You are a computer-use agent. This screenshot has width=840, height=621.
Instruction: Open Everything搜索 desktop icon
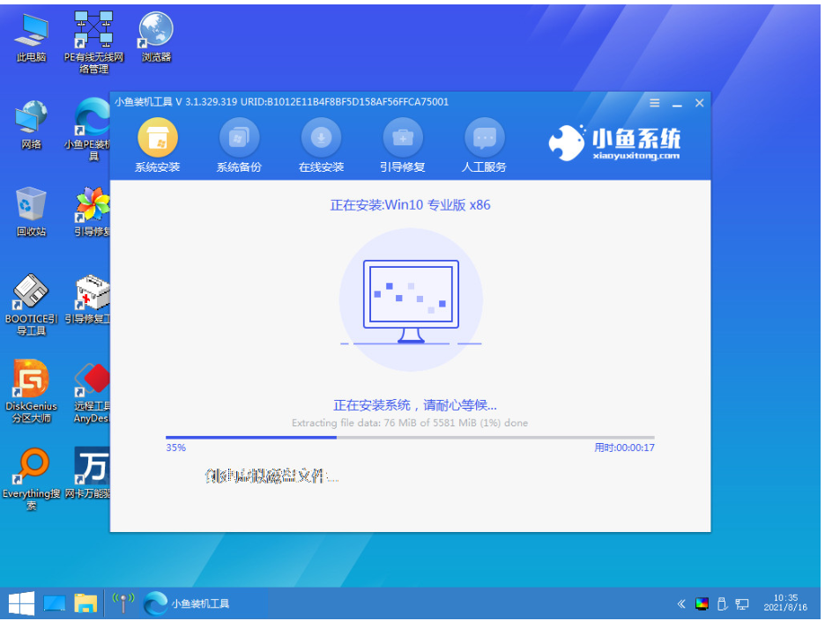[31, 479]
